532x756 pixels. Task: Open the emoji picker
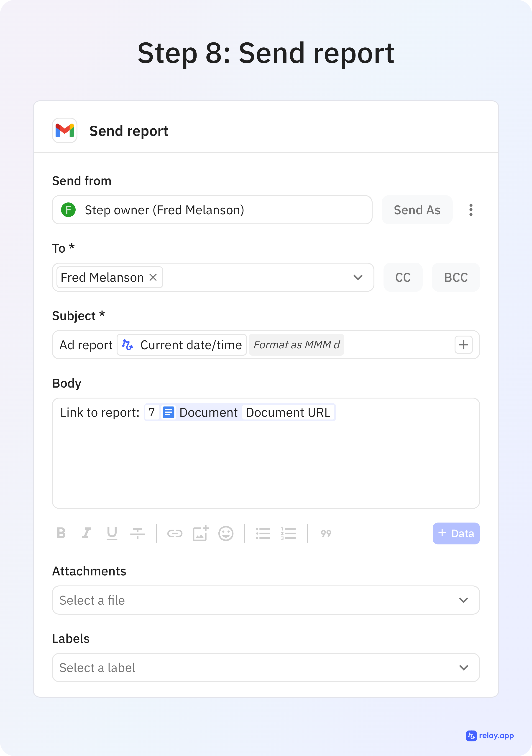(x=226, y=533)
